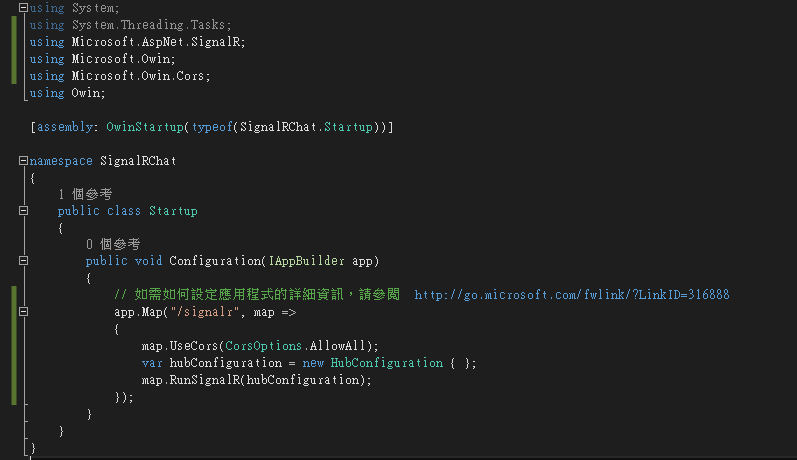Collapse the using directives block
Screen dimensions: 797x460
23,8
